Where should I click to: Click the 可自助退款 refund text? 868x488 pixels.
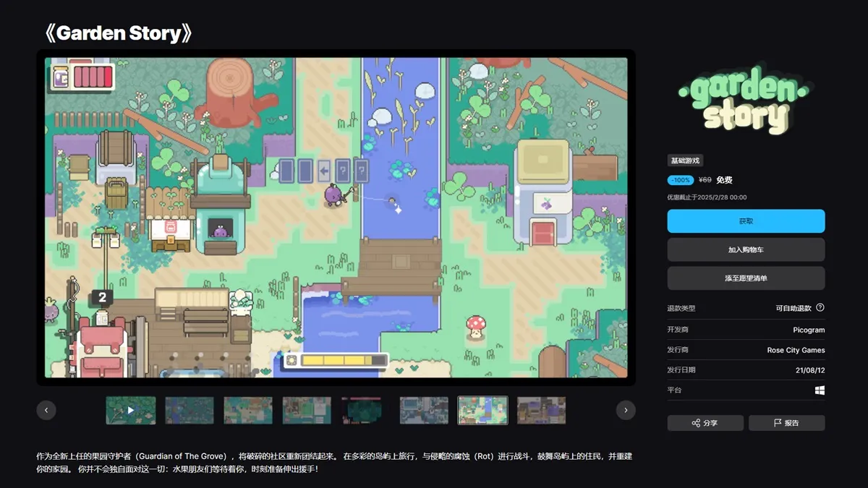point(793,308)
